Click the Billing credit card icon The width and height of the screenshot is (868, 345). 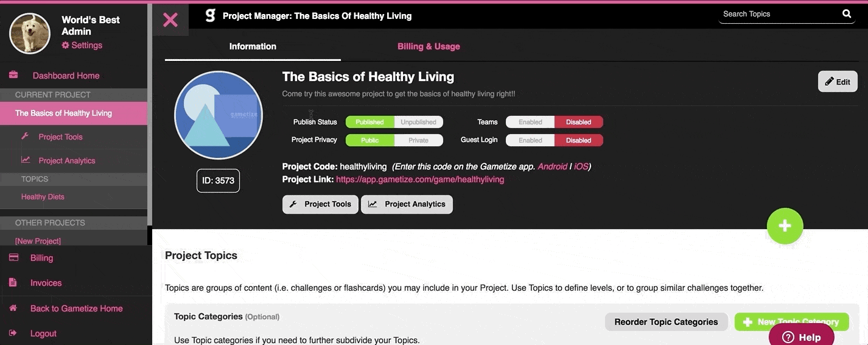click(13, 258)
